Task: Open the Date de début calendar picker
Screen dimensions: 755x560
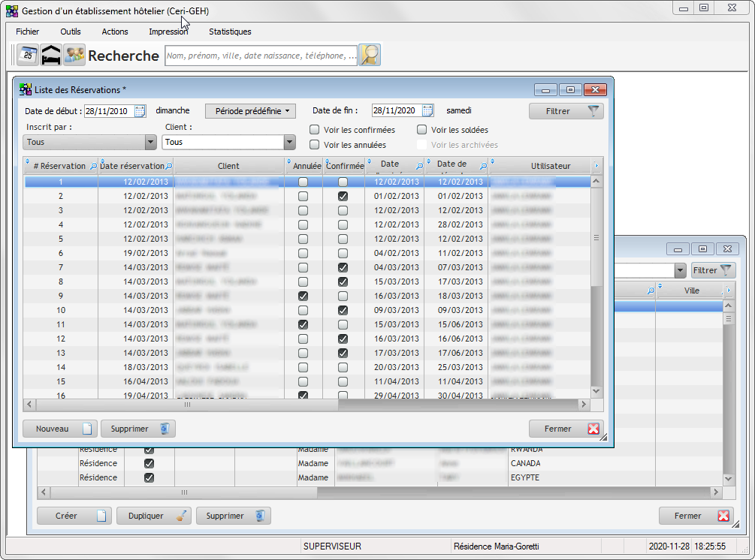Action: pos(140,111)
